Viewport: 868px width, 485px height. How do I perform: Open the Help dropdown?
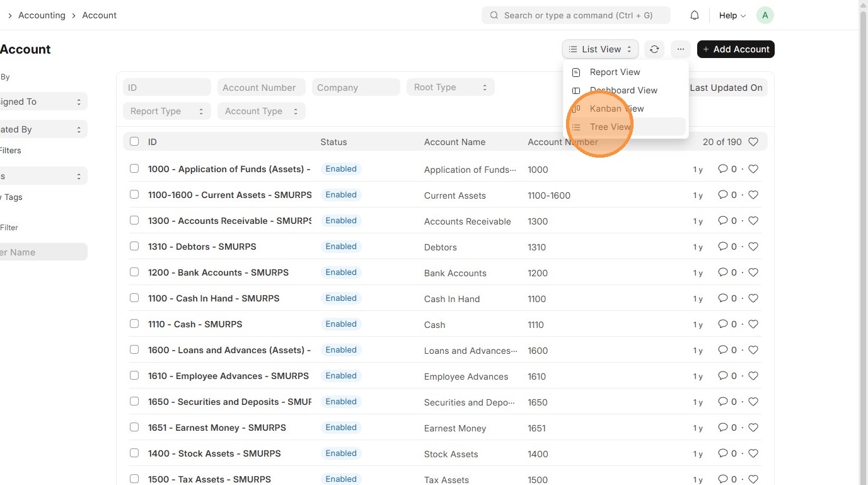(732, 15)
